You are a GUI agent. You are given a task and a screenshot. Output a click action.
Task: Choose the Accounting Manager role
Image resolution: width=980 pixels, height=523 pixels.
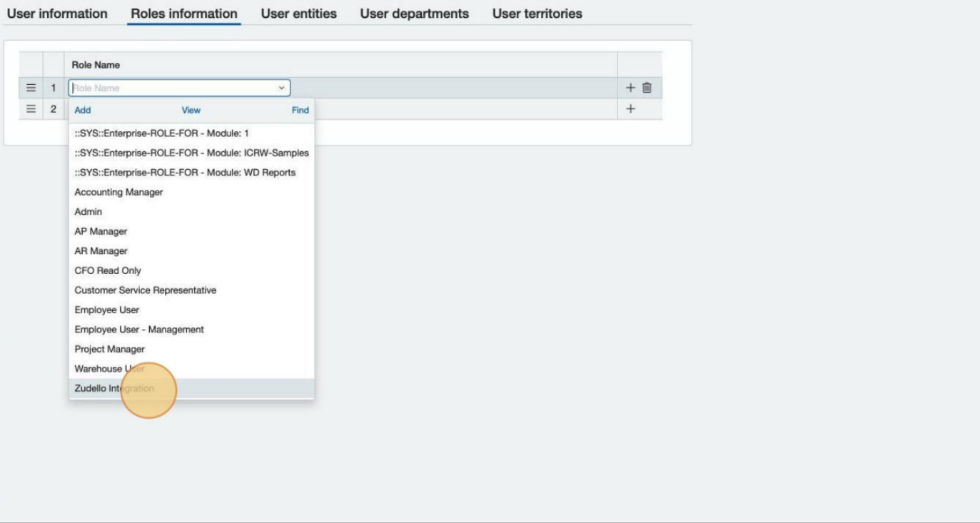pos(118,192)
